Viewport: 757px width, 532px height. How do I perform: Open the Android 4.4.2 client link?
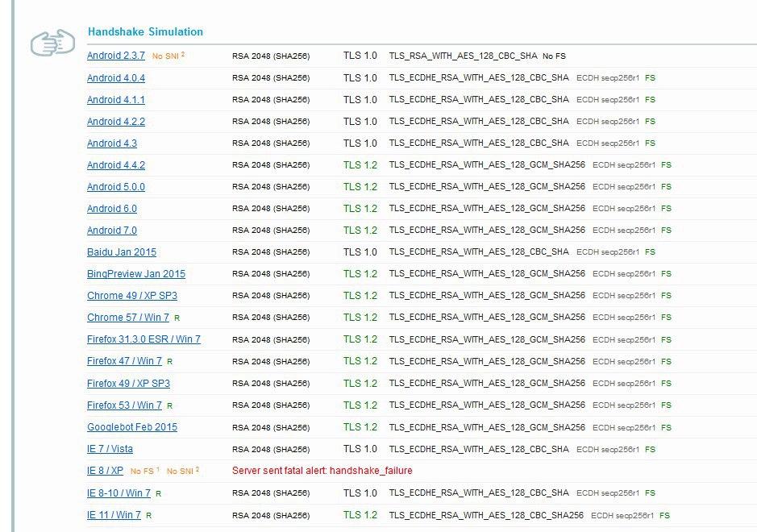(x=116, y=164)
